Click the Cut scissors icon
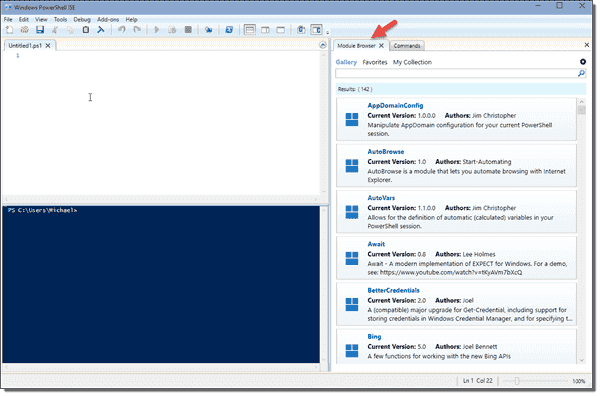 point(55,30)
